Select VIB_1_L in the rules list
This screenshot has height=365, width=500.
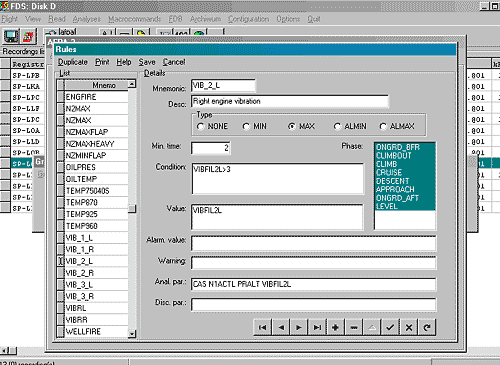coord(96,238)
